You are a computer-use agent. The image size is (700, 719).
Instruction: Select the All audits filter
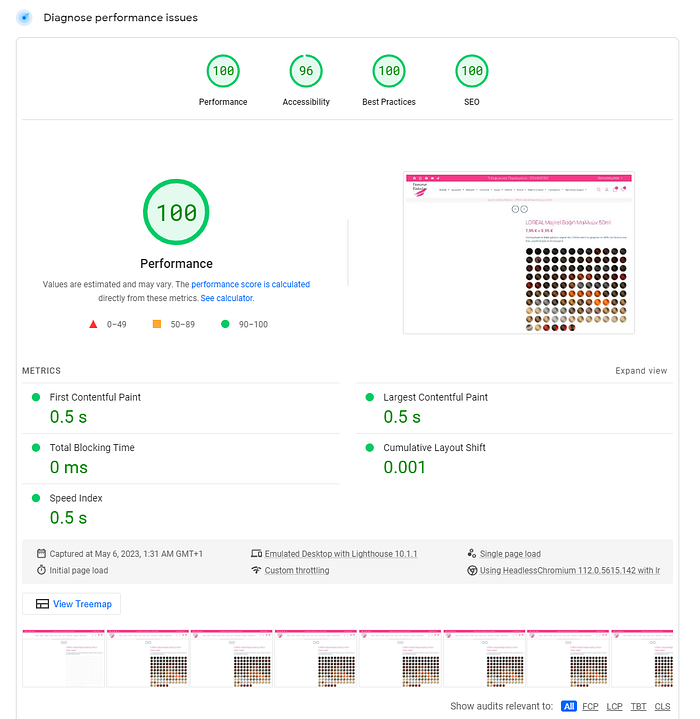click(568, 706)
